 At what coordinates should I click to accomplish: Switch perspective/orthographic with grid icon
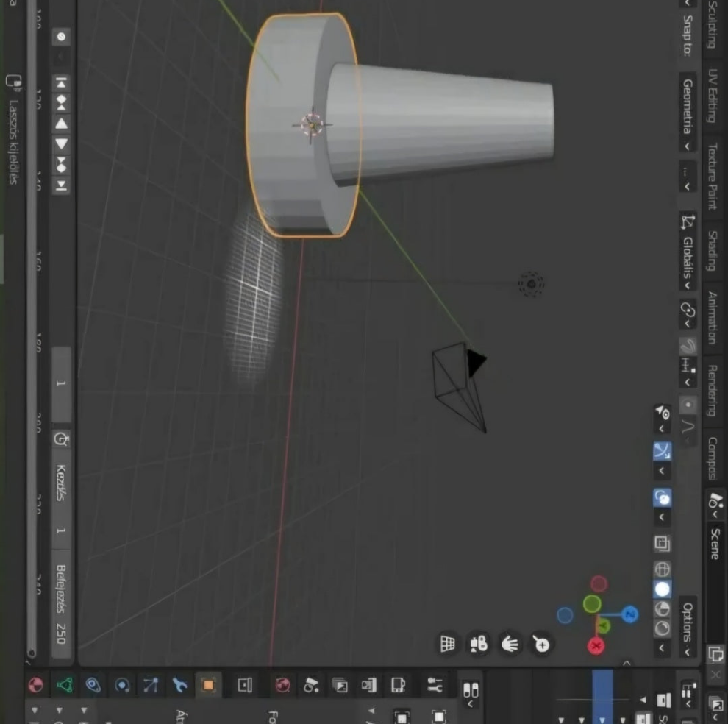[447, 645]
